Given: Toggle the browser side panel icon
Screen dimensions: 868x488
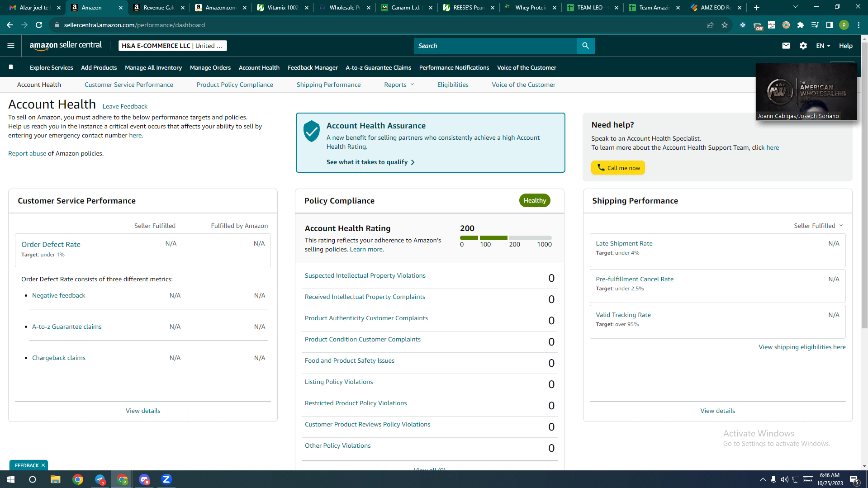Looking at the screenshot, I should pyautogui.click(x=830, y=25).
